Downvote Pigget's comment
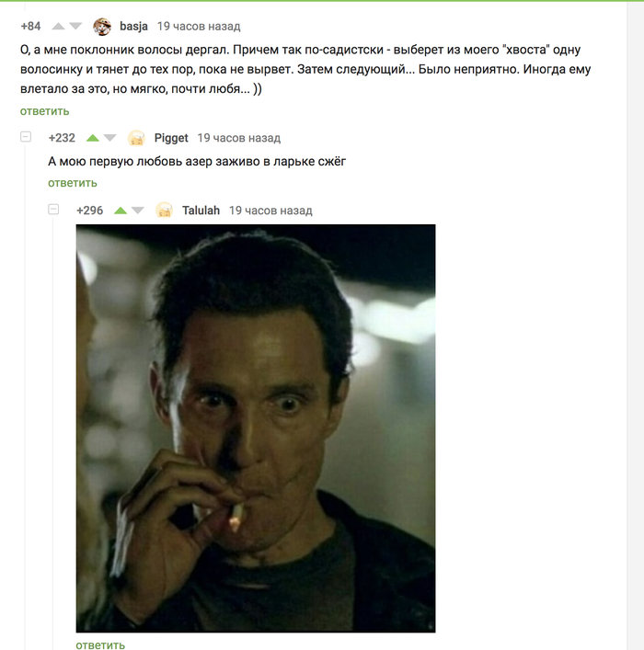The image size is (644, 650). pos(110,138)
